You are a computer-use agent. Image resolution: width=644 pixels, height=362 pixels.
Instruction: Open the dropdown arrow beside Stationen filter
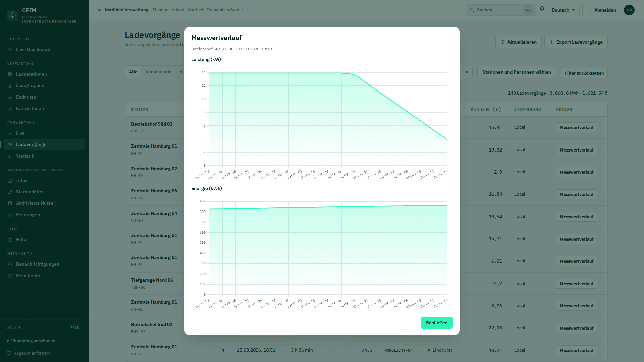point(467,72)
